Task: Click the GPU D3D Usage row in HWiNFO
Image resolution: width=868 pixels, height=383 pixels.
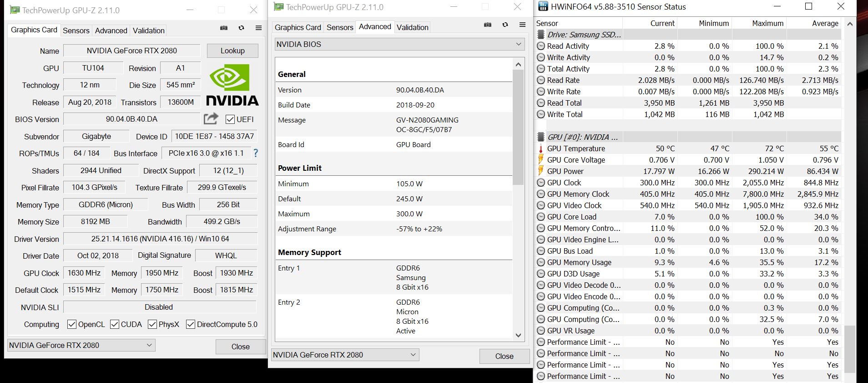Action: point(688,274)
